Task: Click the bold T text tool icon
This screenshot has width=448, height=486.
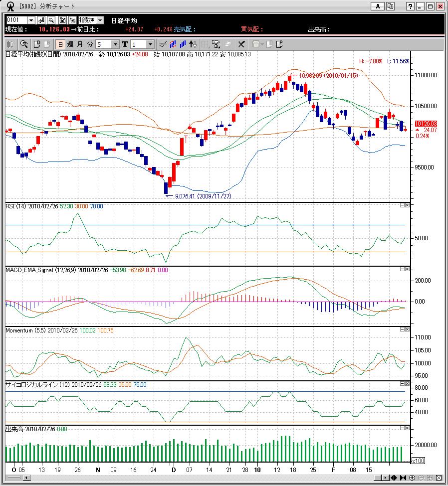Action: tap(125, 44)
